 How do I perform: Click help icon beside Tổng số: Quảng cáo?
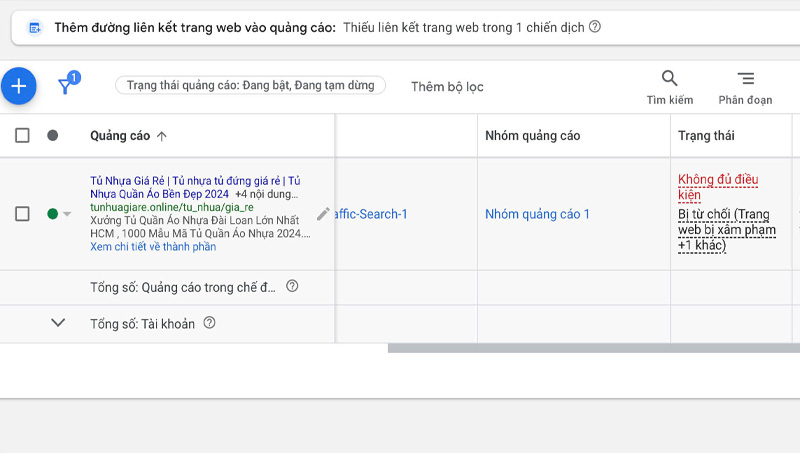(292, 286)
